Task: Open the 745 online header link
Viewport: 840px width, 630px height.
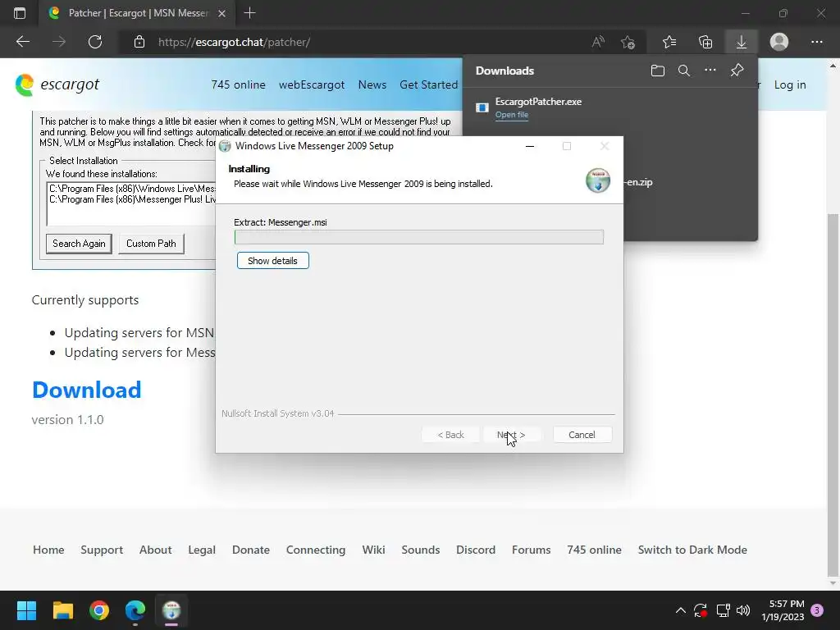Action: click(238, 84)
